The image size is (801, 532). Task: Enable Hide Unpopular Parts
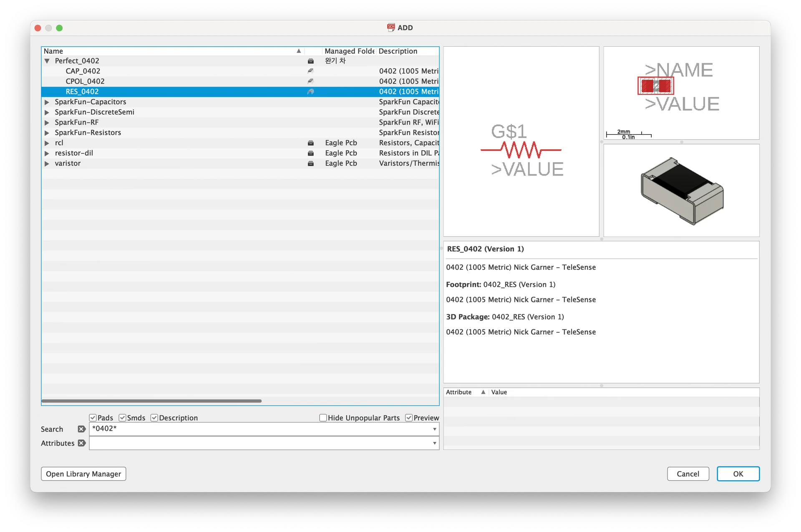[x=323, y=418]
